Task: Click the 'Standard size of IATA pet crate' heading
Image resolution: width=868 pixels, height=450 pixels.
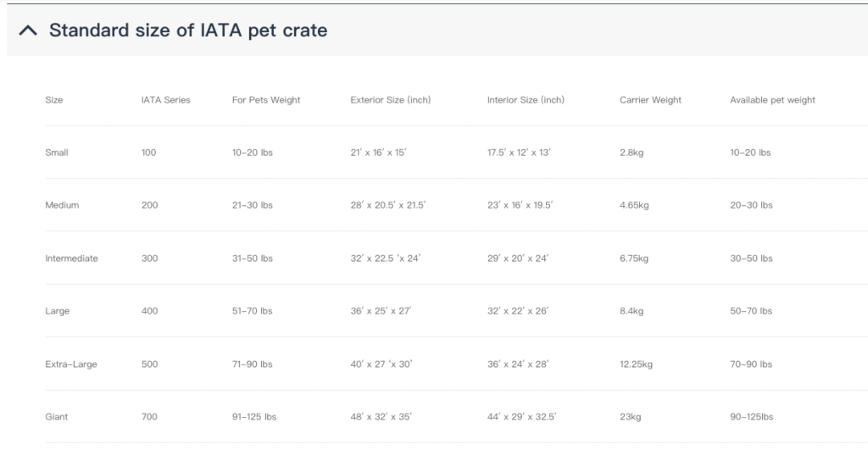Action: pos(188,31)
